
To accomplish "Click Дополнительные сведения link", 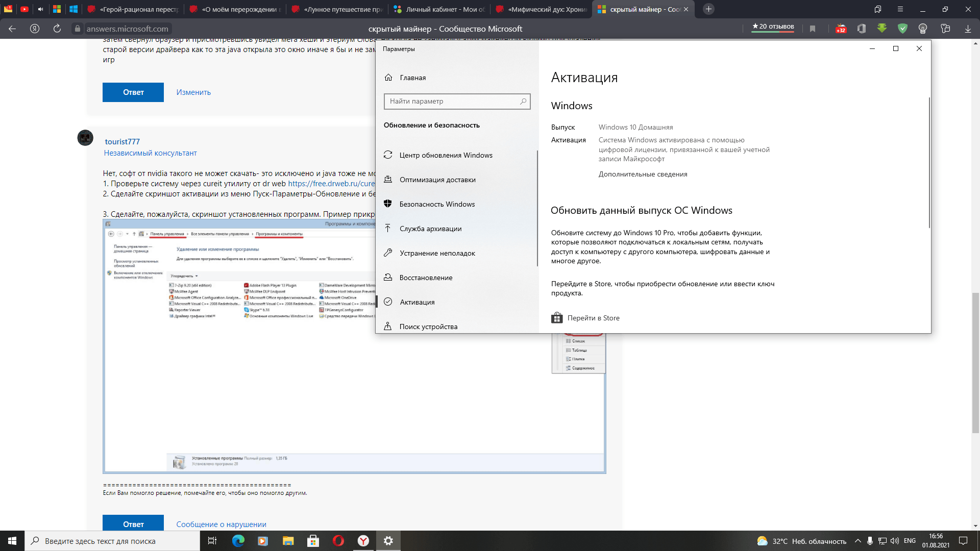I will pos(643,174).
